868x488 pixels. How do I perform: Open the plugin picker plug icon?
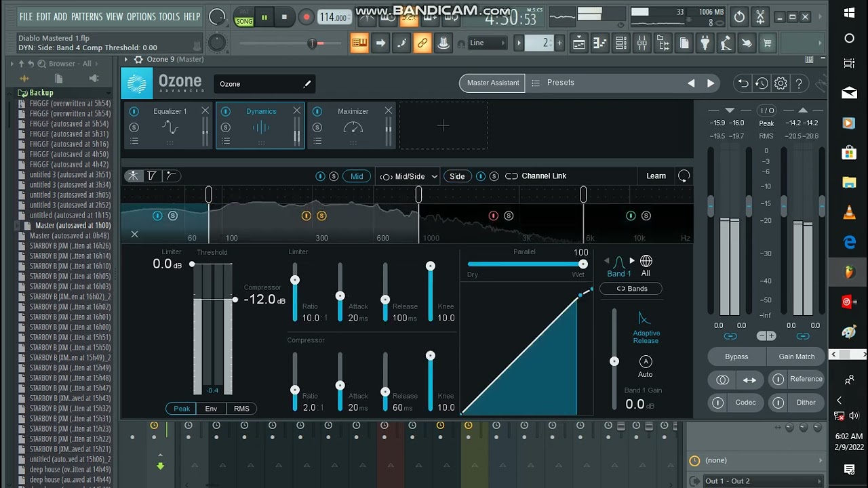[705, 43]
